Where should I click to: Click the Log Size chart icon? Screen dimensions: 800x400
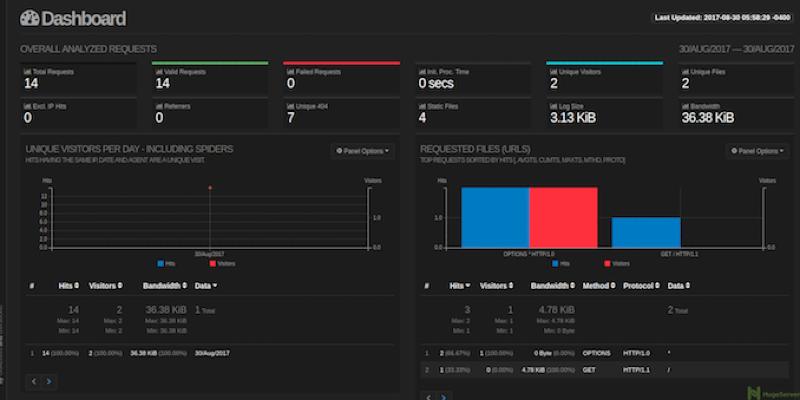pos(553,105)
